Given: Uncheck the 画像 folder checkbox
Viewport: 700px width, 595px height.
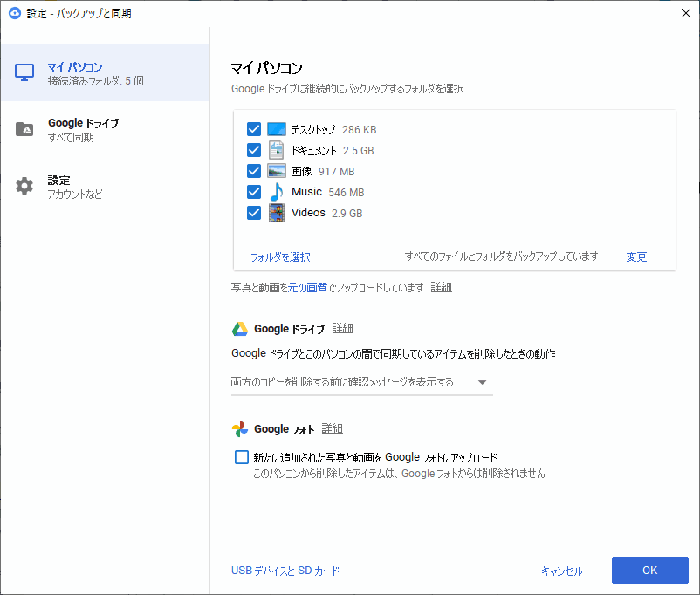Looking at the screenshot, I should click(254, 171).
